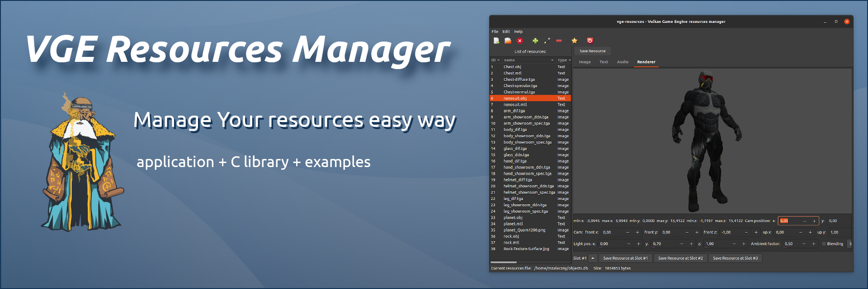Click the green plus add resource icon
Viewport: 868px width, 289px height.
click(x=535, y=41)
